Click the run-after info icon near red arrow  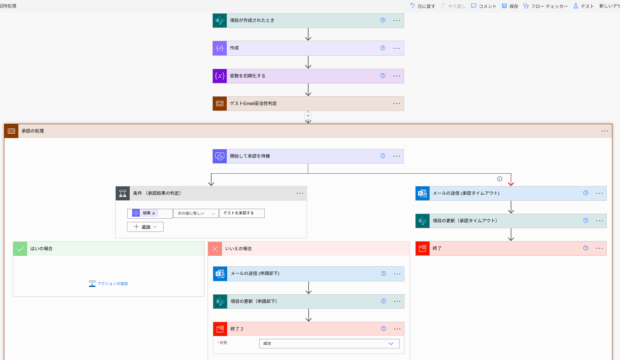tap(500, 179)
